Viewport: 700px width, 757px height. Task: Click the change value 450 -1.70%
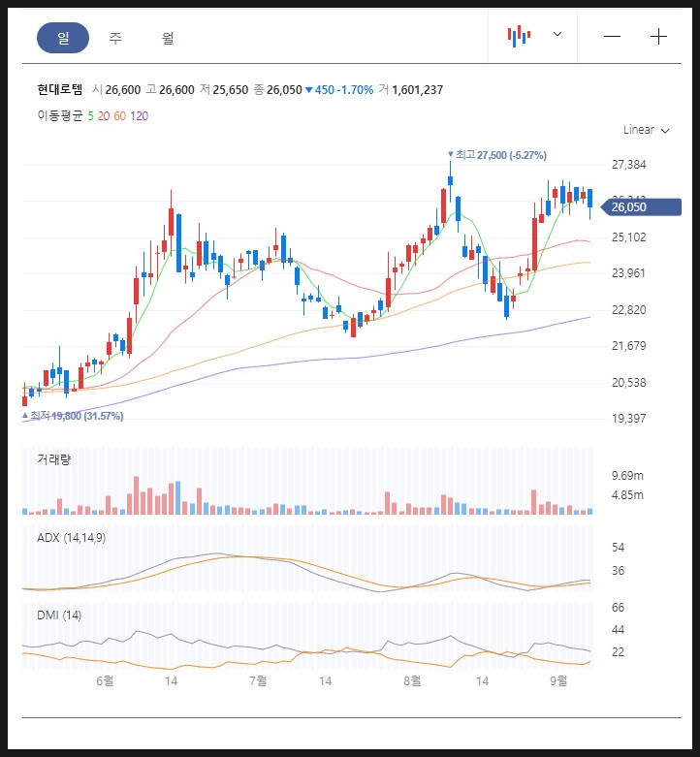click(x=340, y=90)
